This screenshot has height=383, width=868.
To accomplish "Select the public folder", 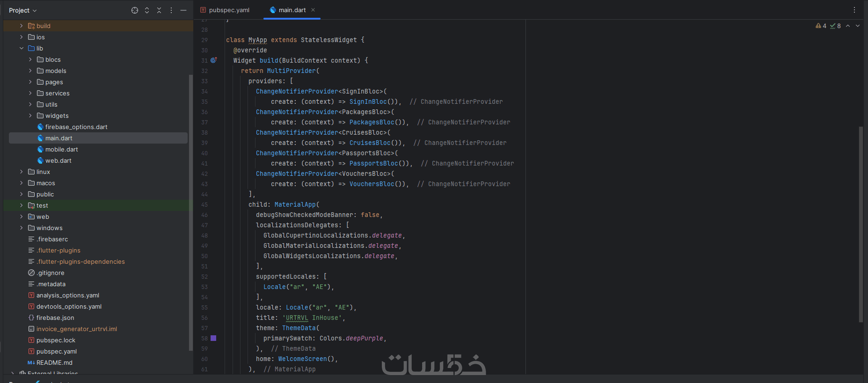I will tap(45, 194).
